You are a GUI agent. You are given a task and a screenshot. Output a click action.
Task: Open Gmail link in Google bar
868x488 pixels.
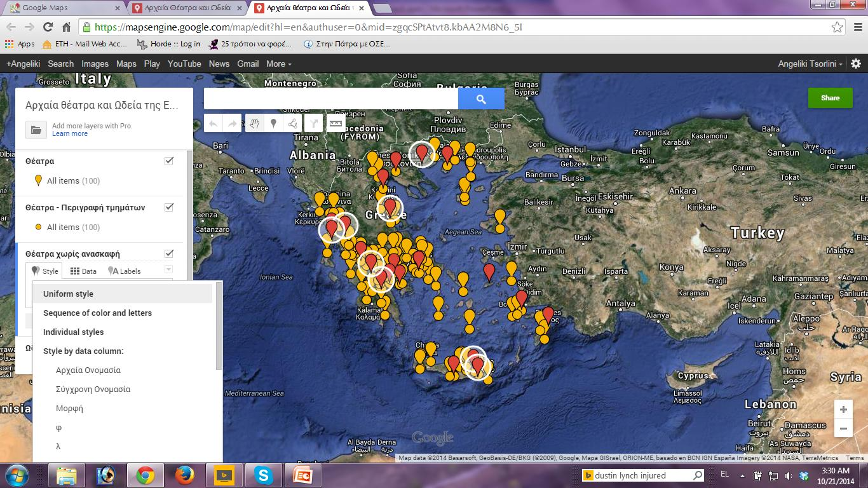pos(248,64)
